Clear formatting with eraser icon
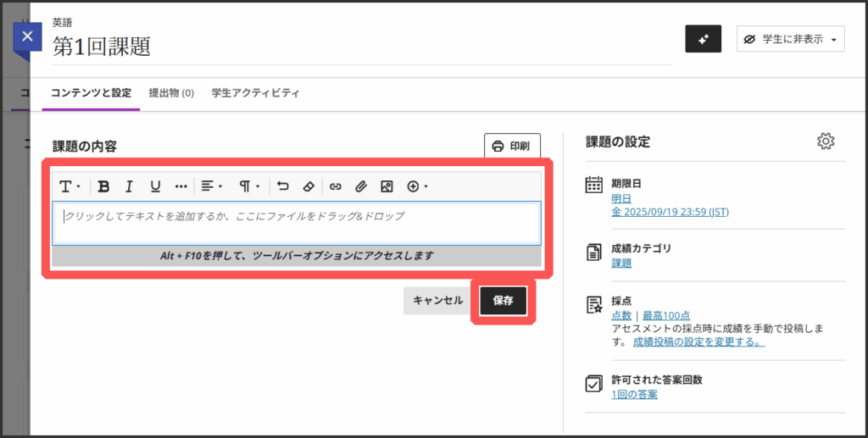The width and height of the screenshot is (868, 438). pyautogui.click(x=309, y=186)
